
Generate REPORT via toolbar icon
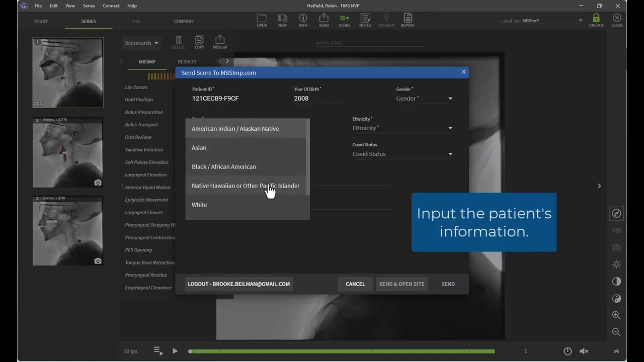point(408,20)
